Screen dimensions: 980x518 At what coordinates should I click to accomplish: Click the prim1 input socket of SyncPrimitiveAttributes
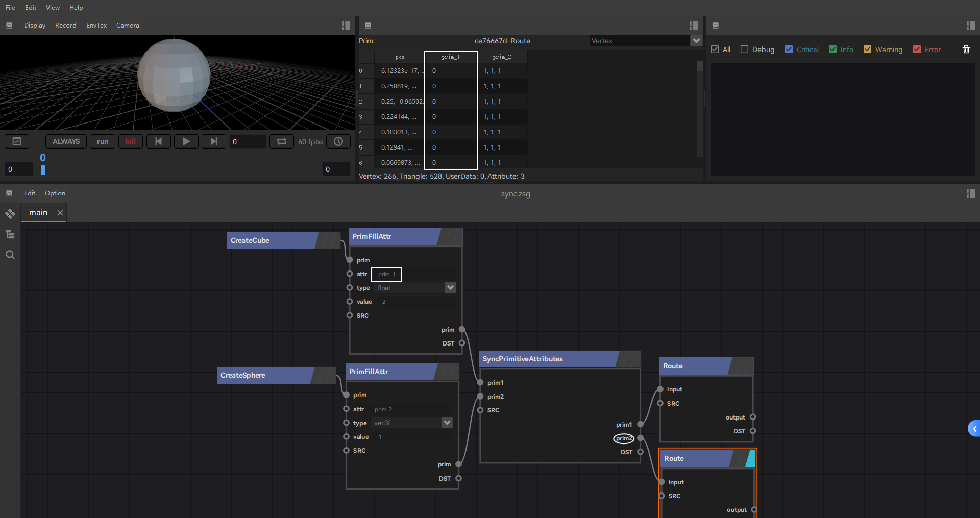coord(480,383)
